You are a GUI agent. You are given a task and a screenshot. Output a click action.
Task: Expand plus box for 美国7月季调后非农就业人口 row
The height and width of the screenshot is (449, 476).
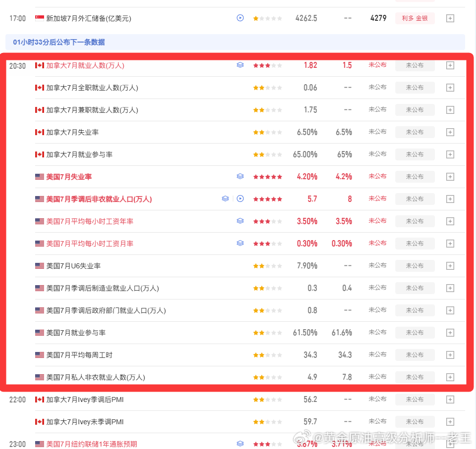point(450,199)
